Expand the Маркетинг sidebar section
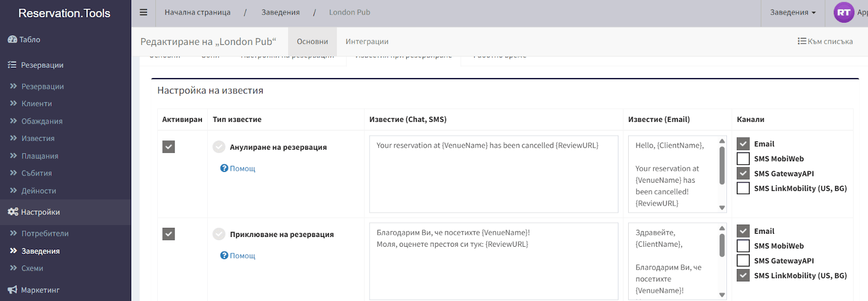This screenshot has width=868, height=301. 40,290
